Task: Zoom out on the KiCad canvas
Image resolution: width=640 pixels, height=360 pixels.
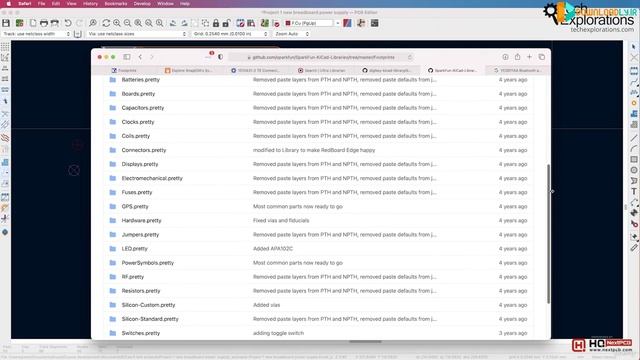Action: (x=128, y=23)
